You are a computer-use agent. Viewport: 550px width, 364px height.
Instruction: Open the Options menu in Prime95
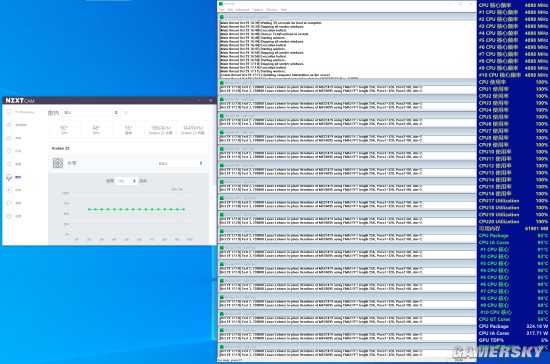(257, 9)
